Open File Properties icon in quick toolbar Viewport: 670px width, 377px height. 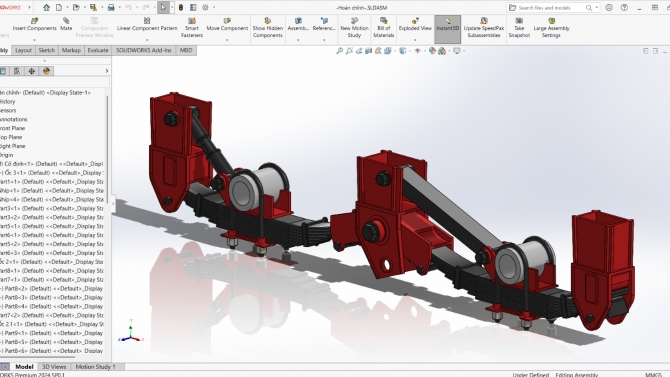point(193,7)
